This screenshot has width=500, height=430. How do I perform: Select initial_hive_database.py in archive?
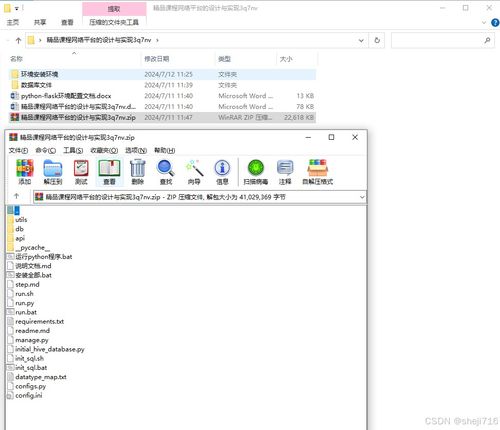(x=46, y=349)
